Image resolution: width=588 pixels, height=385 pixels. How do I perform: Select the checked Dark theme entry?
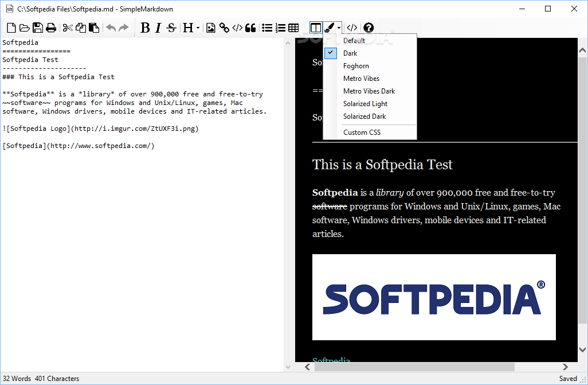tap(370, 53)
